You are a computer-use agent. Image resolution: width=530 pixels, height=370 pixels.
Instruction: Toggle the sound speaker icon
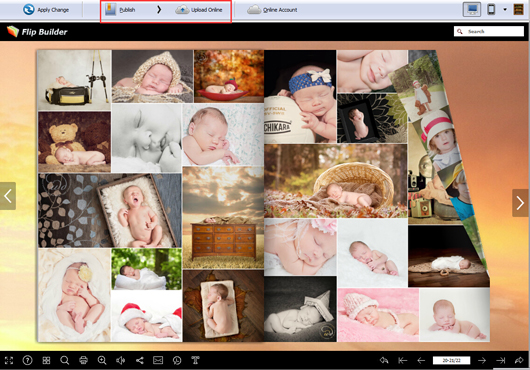121,361
